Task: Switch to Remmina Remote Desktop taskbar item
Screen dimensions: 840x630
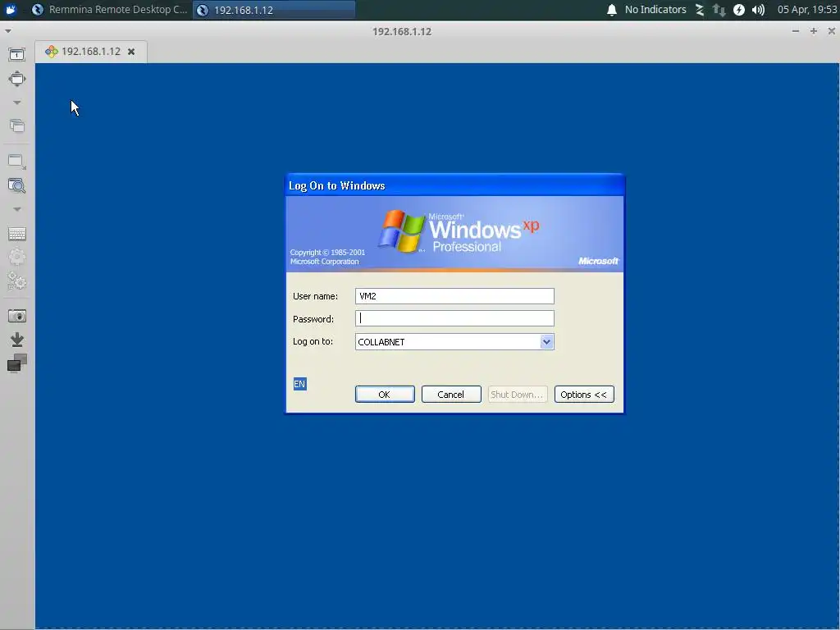Action: point(110,10)
